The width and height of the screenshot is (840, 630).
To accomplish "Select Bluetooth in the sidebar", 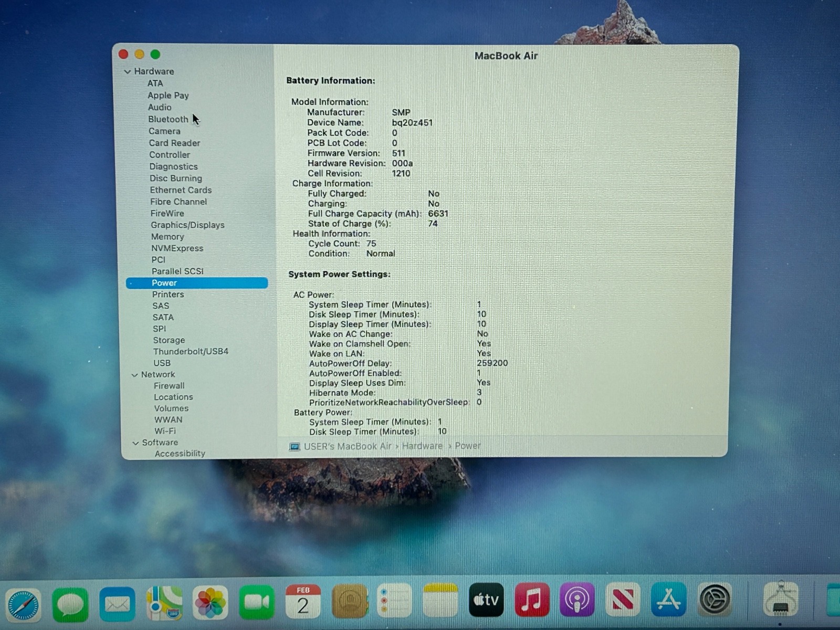I will (167, 119).
